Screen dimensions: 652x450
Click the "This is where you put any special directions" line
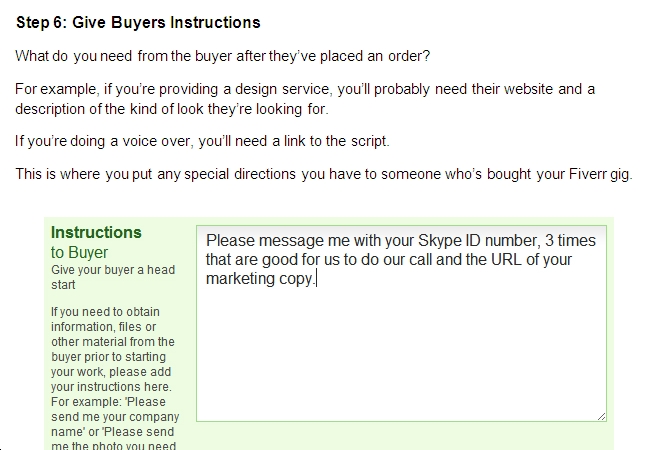[324, 174]
